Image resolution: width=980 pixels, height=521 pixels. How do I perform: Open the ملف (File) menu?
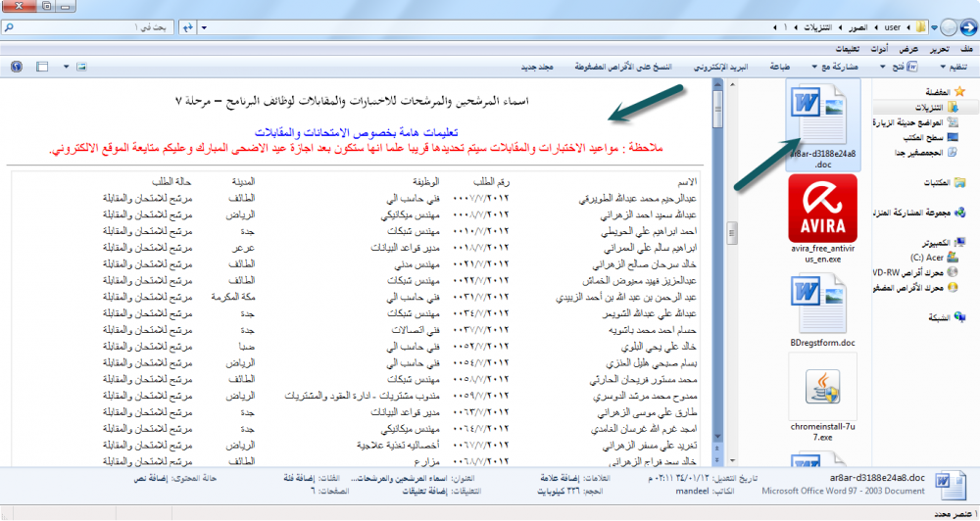pos(966,49)
